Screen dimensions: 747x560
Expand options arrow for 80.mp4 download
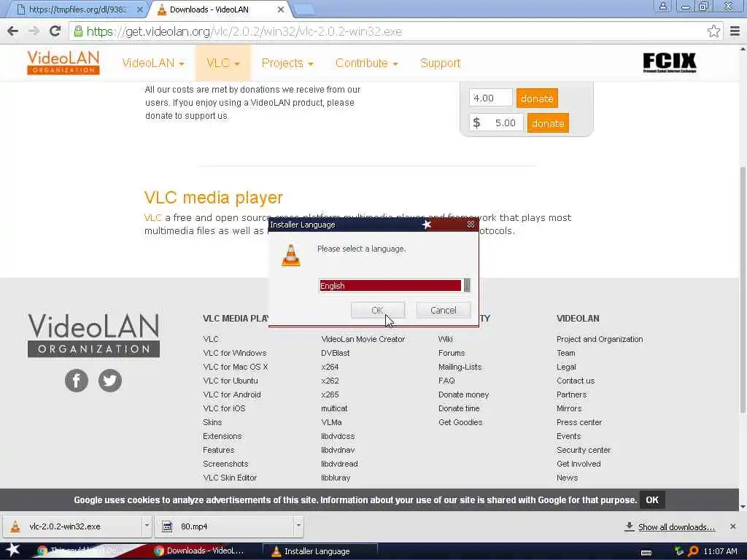click(x=298, y=526)
